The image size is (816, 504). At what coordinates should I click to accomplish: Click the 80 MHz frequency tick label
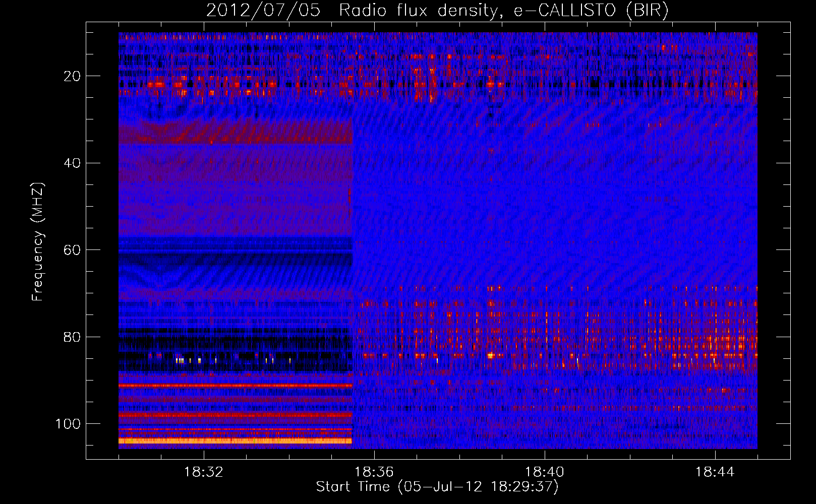[72, 337]
